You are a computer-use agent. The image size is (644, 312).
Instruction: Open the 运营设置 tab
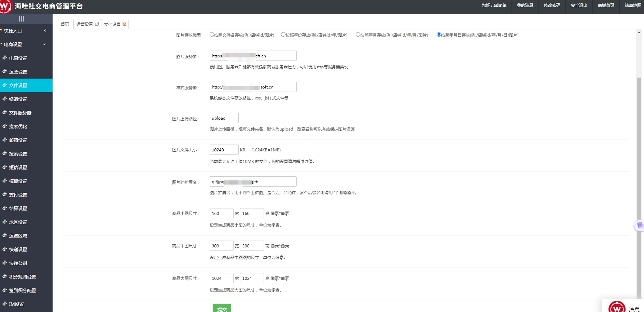click(x=84, y=24)
